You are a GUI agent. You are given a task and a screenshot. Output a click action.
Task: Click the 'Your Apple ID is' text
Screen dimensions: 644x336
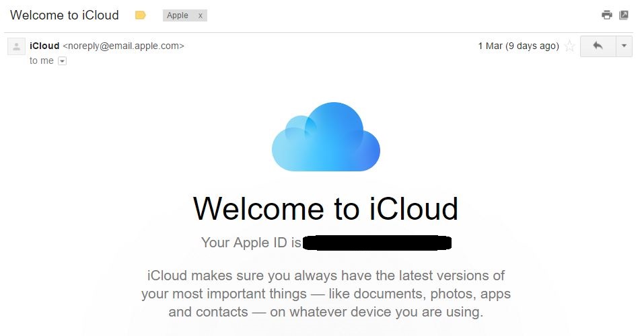pyautogui.click(x=251, y=243)
